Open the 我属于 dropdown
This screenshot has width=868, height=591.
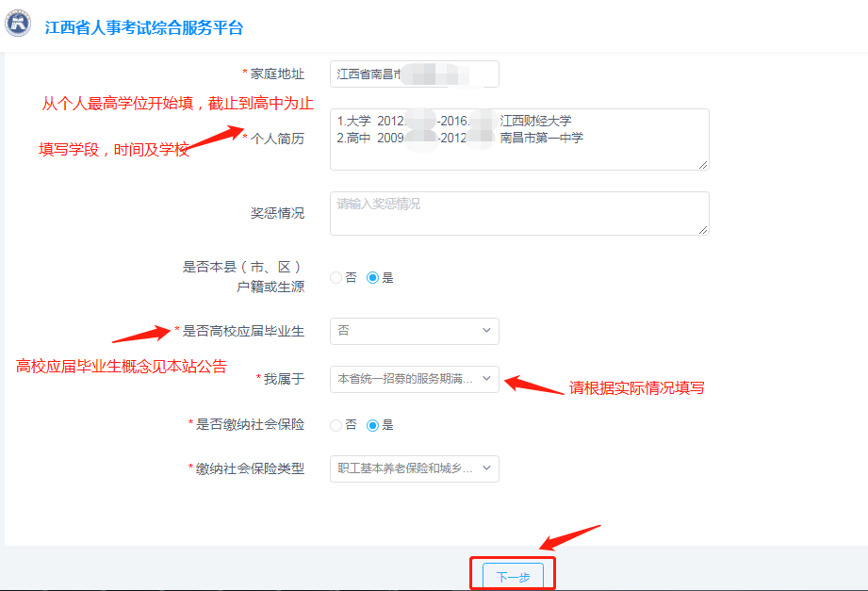pos(414,379)
